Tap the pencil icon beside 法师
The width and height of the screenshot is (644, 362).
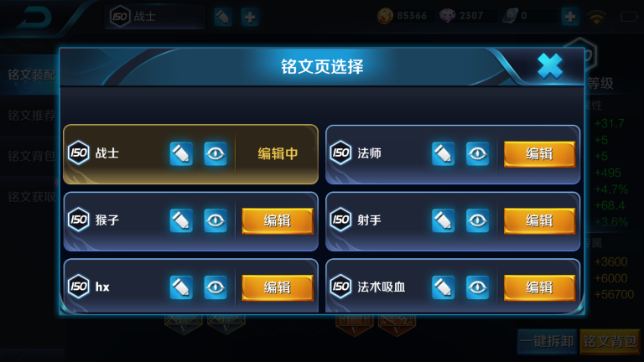click(443, 154)
